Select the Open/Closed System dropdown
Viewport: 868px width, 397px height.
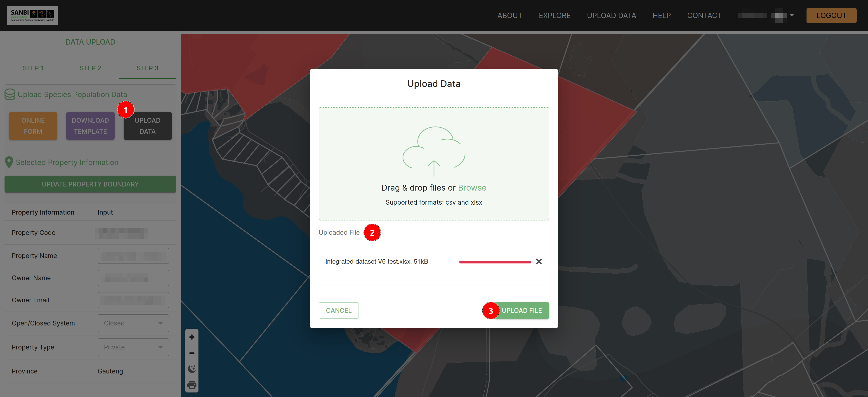(x=133, y=323)
